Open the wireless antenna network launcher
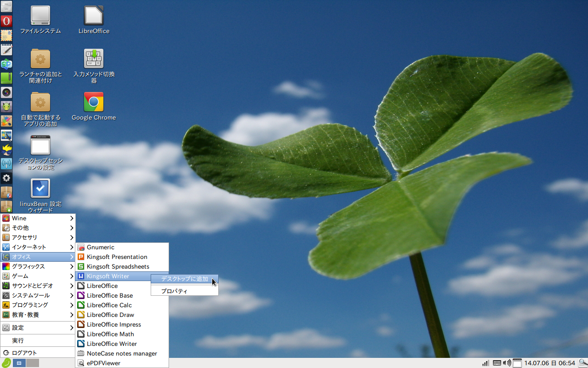Viewport: 588px width, 368px height. pyautogui.click(x=6, y=164)
